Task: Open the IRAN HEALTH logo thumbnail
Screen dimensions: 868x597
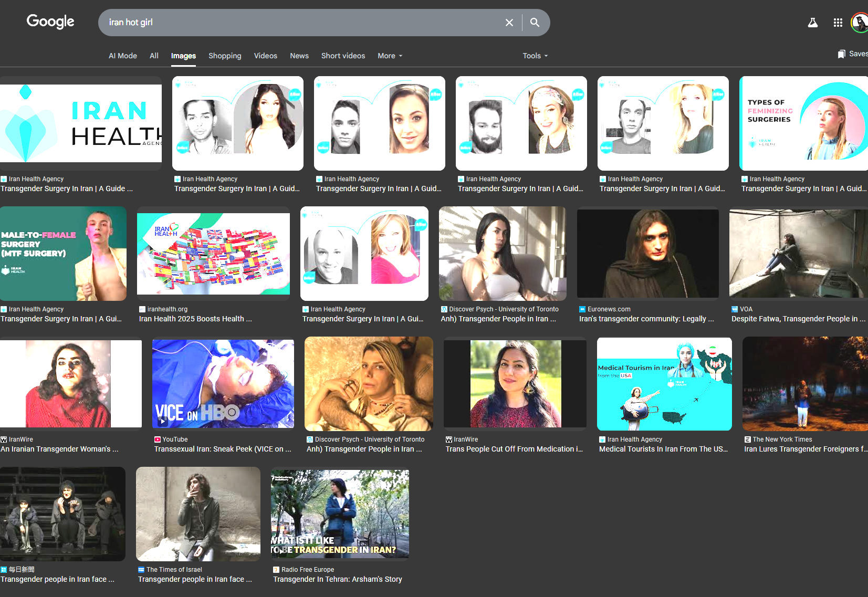Action: [81, 123]
